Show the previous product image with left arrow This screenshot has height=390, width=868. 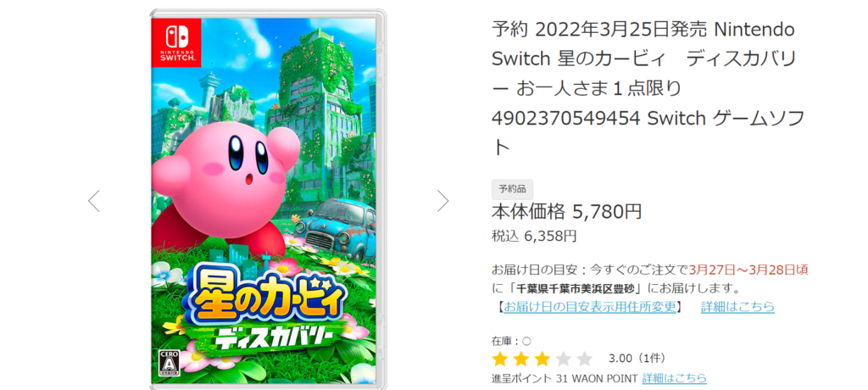pos(94,201)
